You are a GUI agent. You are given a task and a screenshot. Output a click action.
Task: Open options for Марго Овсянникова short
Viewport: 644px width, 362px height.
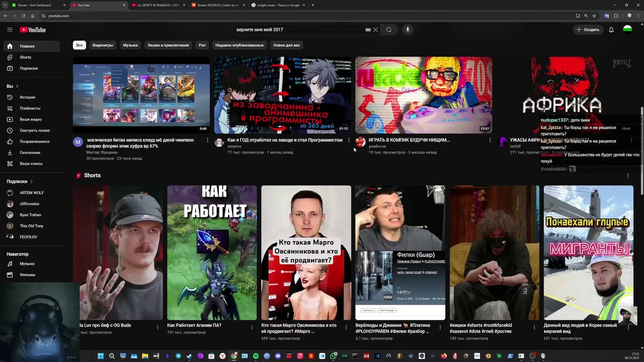[x=346, y=327]
